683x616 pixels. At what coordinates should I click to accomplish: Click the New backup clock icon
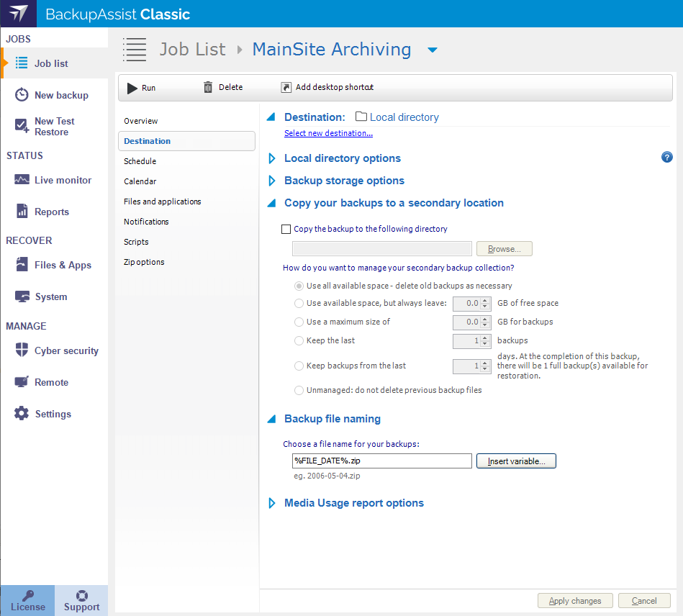click(22, 95)
